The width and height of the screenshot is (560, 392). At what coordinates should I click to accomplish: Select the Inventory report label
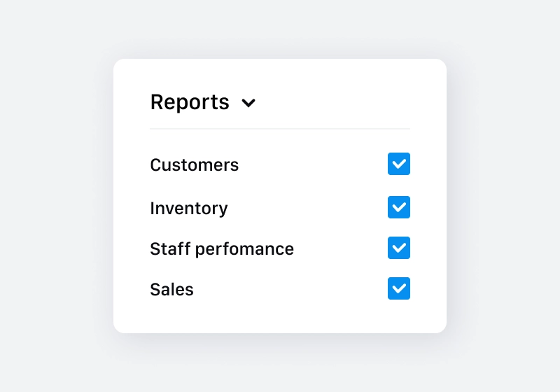pos(188,208)
